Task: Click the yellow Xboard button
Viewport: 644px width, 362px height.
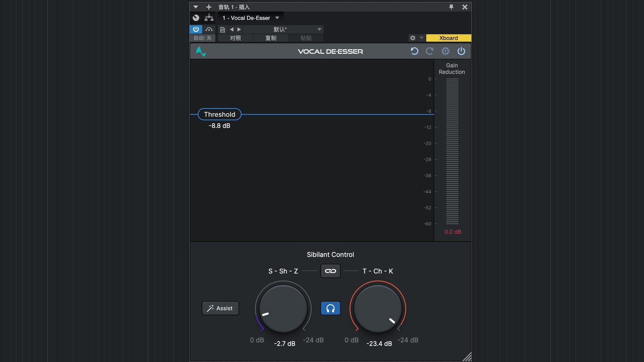Action: [448, 38]
